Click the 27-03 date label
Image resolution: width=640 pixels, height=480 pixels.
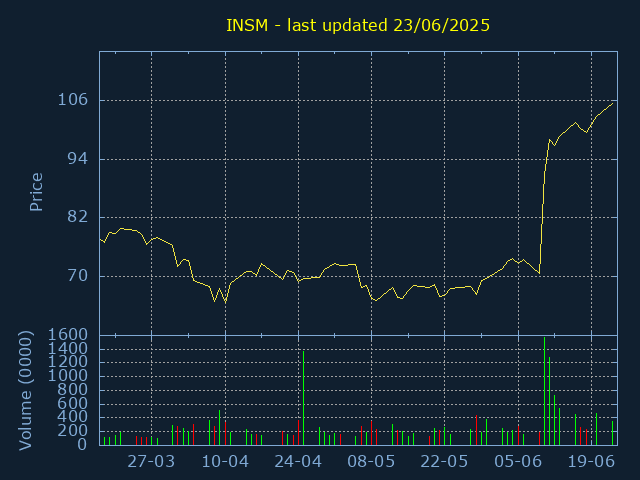(x=151, y=462)
